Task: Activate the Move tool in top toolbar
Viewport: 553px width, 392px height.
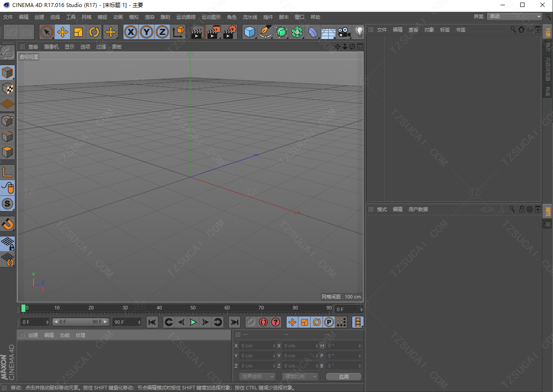Action: click(x=63, y=32)
